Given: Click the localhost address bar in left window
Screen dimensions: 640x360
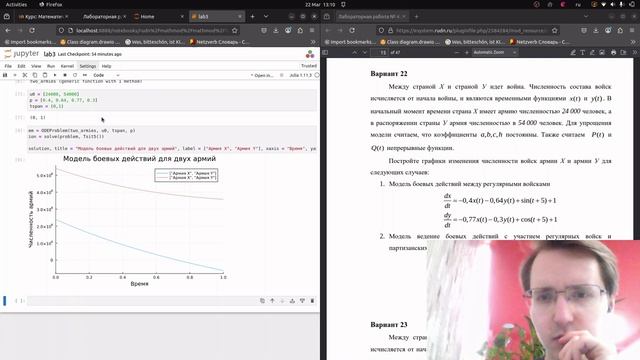Looking at the screenshot, I should (149, 30).
